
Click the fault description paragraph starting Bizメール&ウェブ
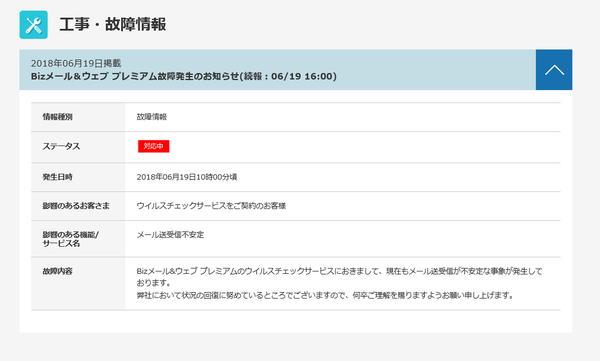(339, 277)
